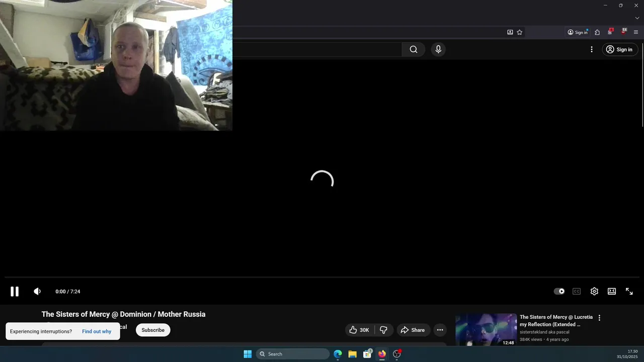Viewport: 644px width, 362px height.
Task: Open the Windows Start menu
Action: coord(248,354)
